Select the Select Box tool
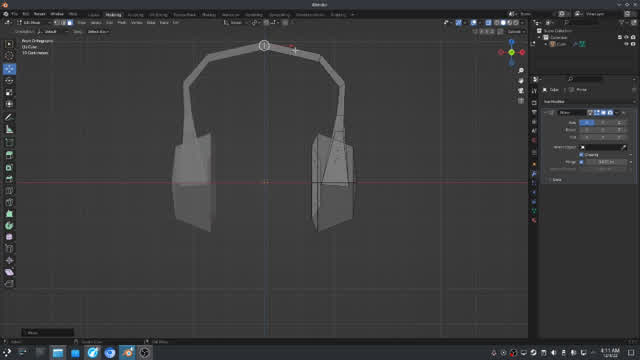 9,44
